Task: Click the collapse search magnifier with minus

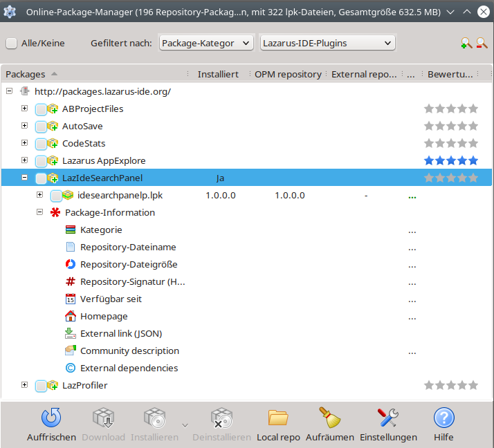Action: (x=482, y=43)
